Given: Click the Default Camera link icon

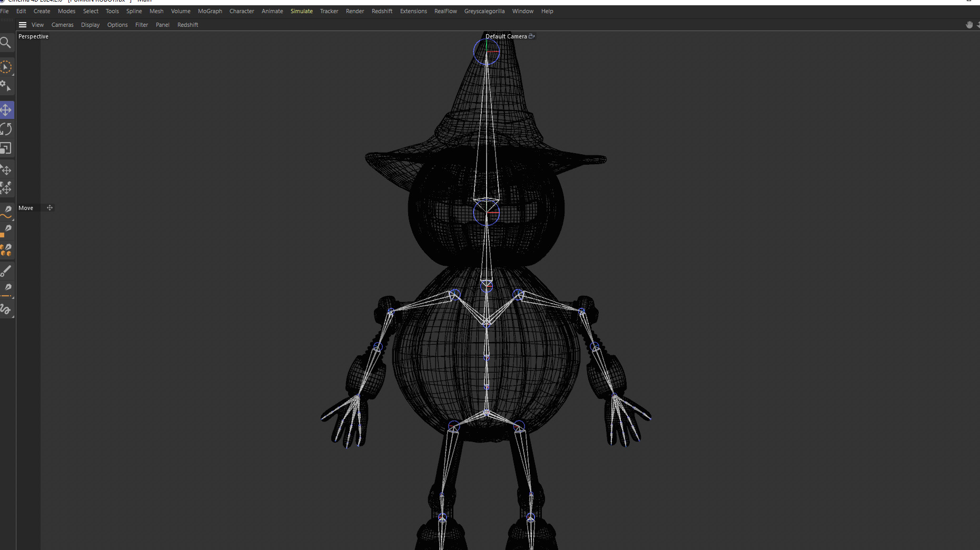Looking at the screenshot, I should click(x=532, y=36).
